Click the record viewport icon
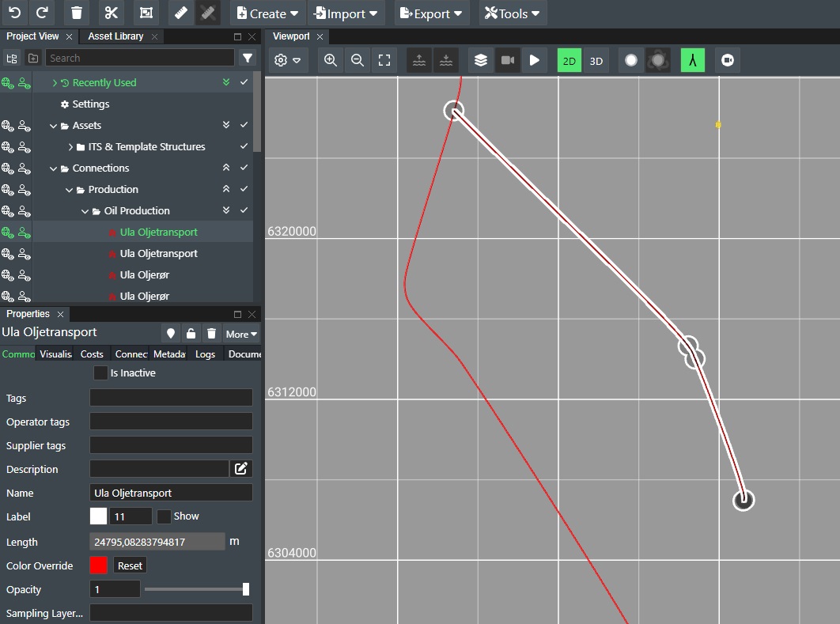The height and width of the screenshot is (624, 840). point(728,60)
